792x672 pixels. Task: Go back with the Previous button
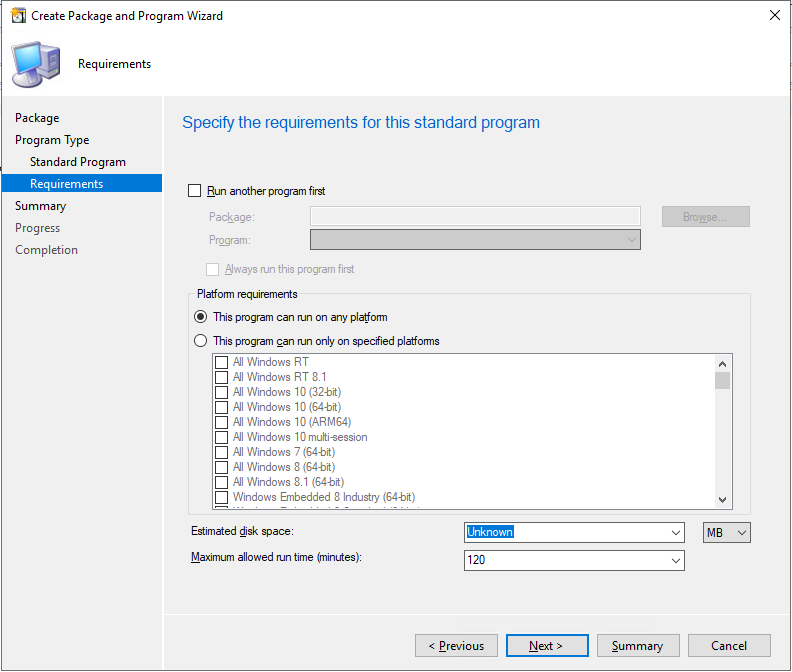(456, 646)
